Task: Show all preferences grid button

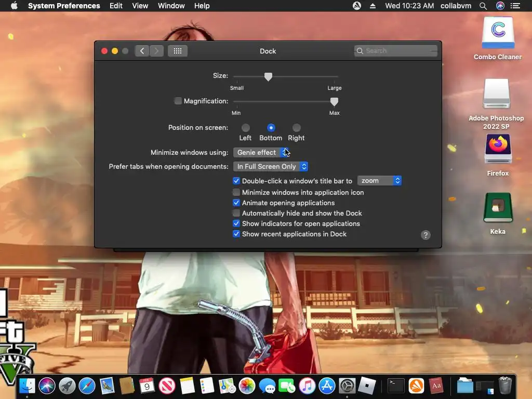Action: [x=178, y=51]
